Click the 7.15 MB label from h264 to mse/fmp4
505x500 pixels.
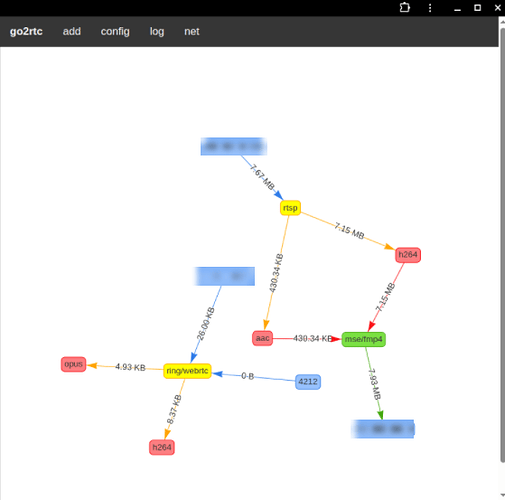click(385, 297)
